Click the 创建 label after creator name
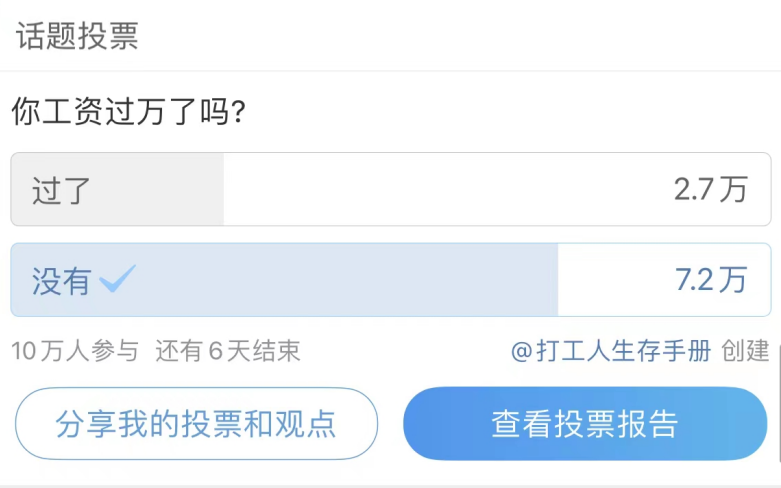This screenshot has height=488, width=781. point(746,351)
